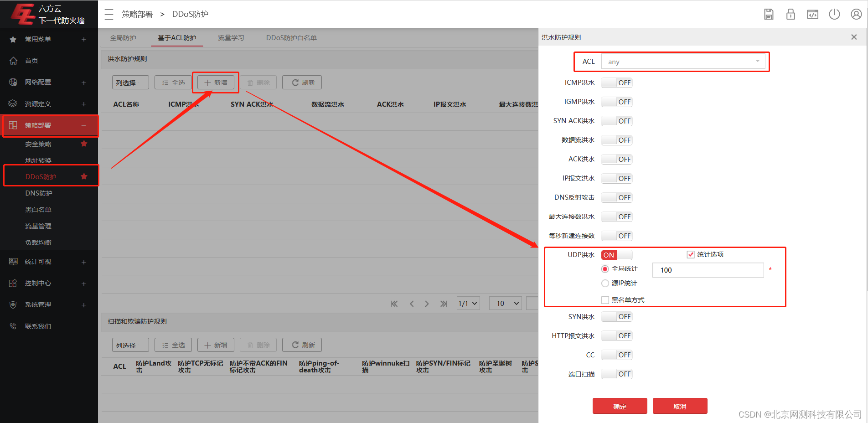Toggle the ICMP洪水 switch
Viewport: 868px width, 423px height.
pos(616,83)
